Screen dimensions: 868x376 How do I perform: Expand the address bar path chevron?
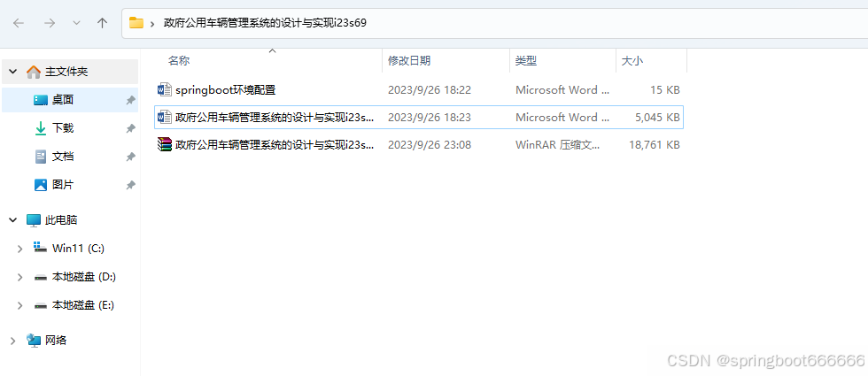click(x=152, y=23)
